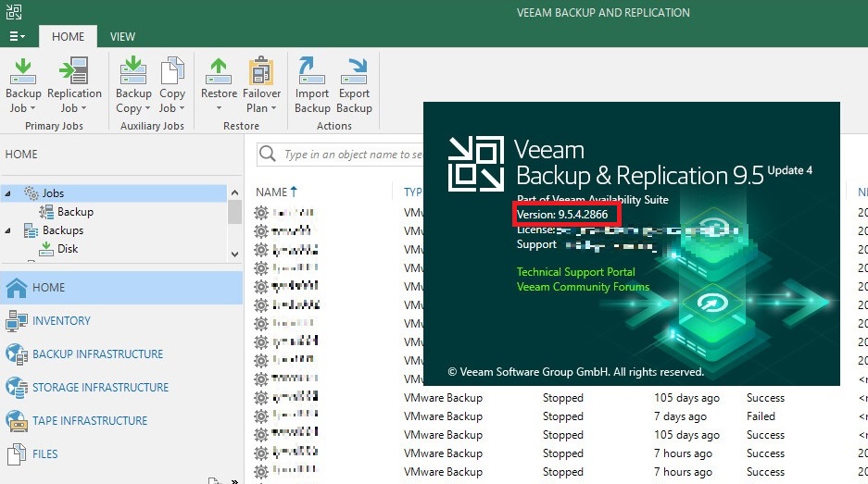Open Failover Plan dropdown arrow
The height and width of the screenshot is (484, 868).
coord(273,108)
